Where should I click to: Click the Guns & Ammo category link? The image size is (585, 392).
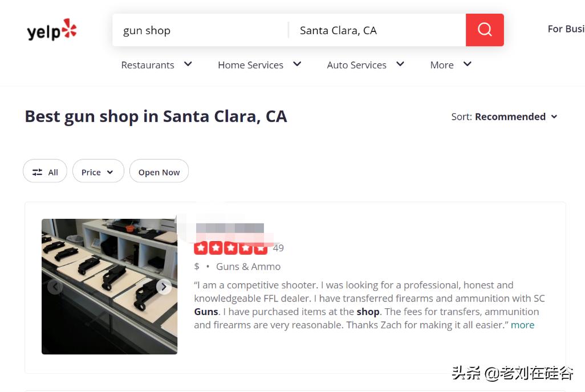[248, 267]
